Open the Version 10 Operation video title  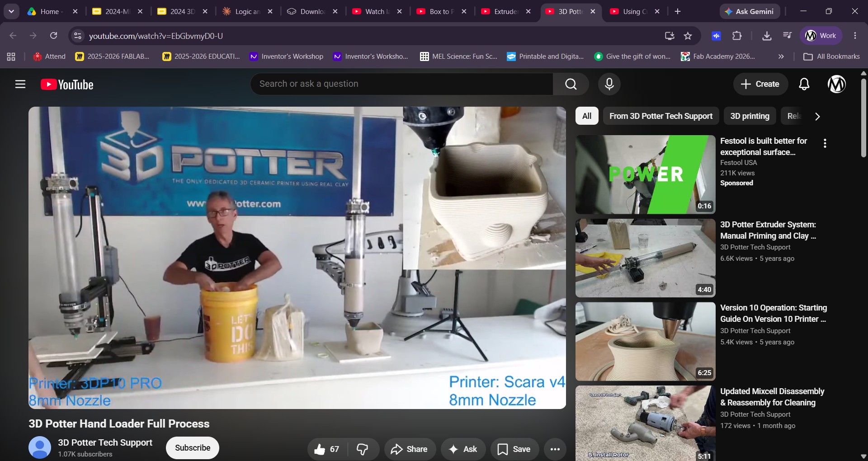(774, 313)
